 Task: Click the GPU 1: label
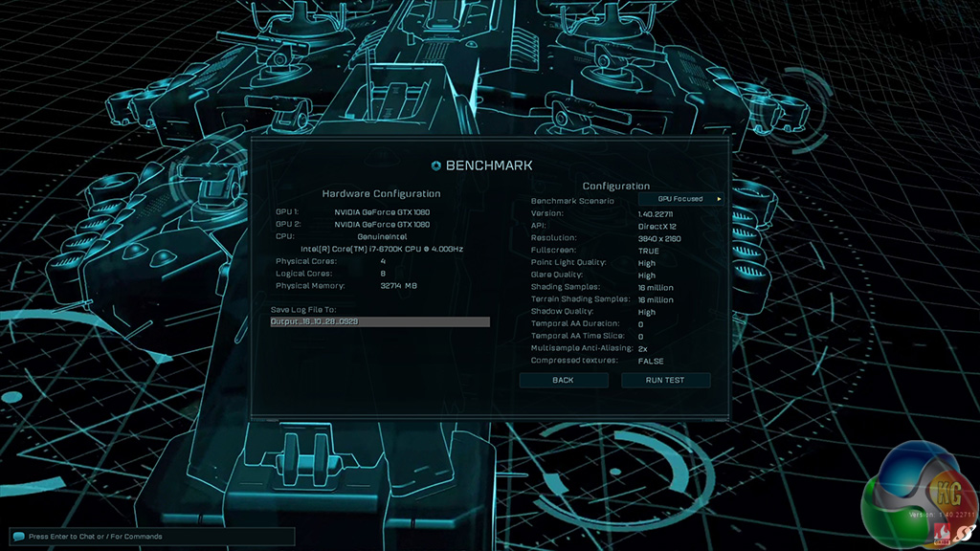(287, 212)
